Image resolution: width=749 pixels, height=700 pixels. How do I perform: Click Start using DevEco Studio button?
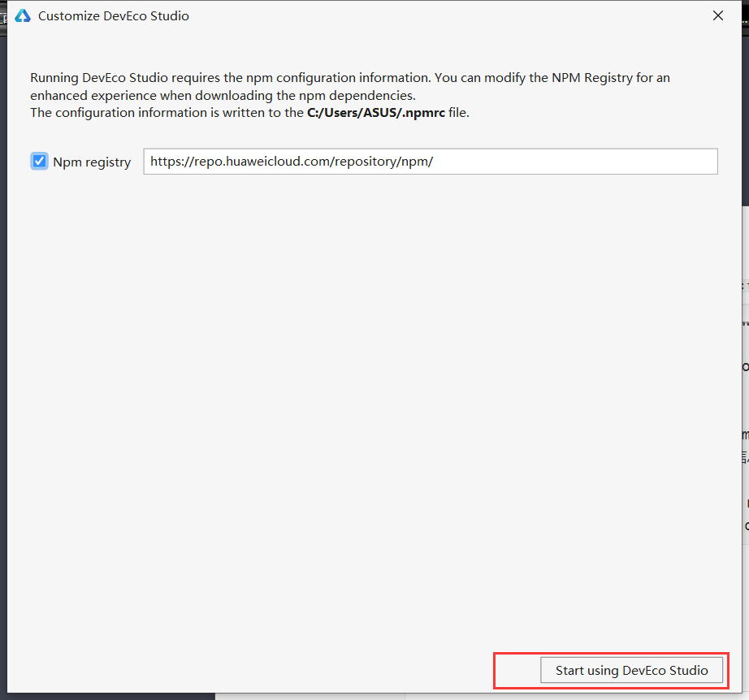631,670
